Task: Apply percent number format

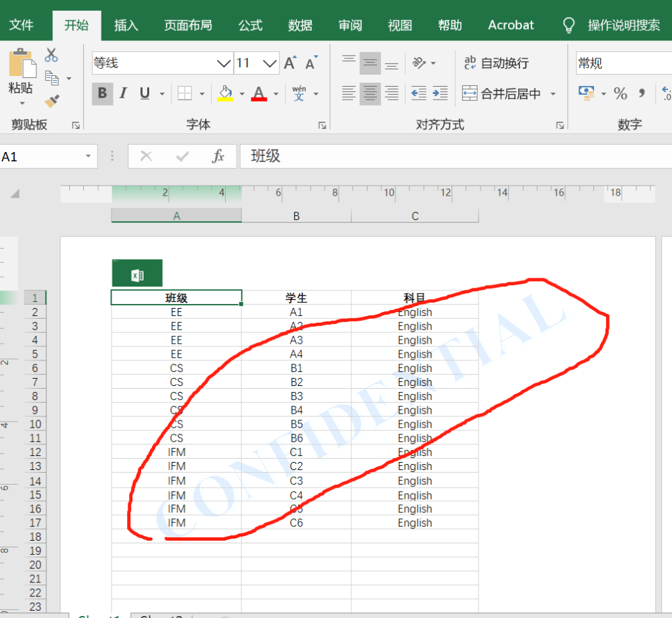Action: (x=621, y=93)
